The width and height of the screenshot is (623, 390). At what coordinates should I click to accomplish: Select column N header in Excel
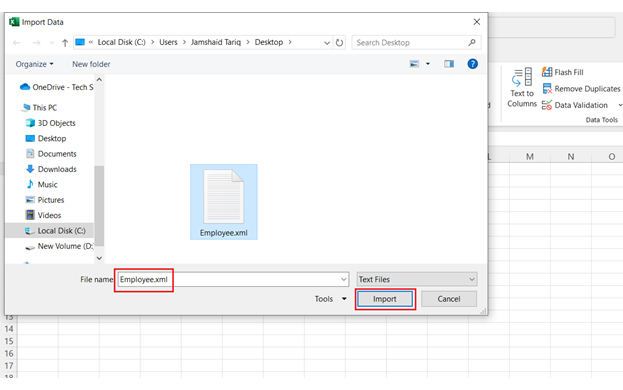pyautogui.click(x=571, y=156)
